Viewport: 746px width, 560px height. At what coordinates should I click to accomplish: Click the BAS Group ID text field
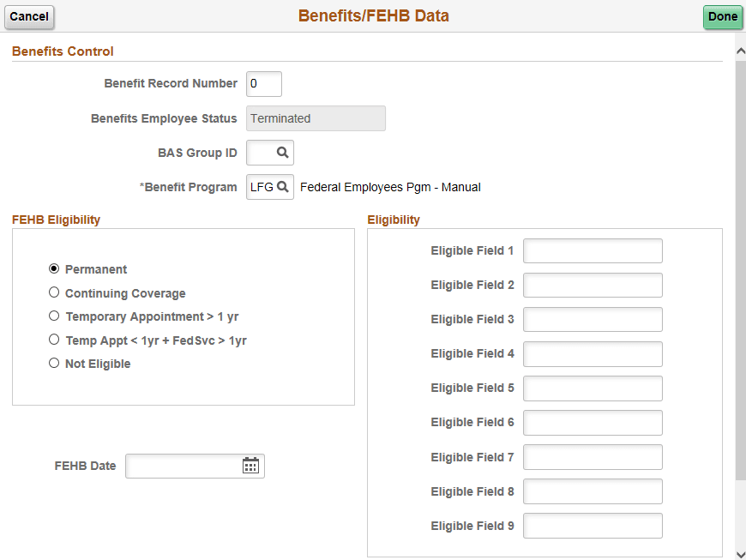[x=262, y=153]
